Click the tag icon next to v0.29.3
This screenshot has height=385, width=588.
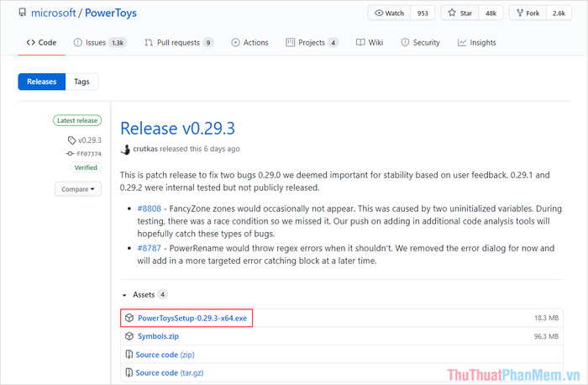pos(71,140)
